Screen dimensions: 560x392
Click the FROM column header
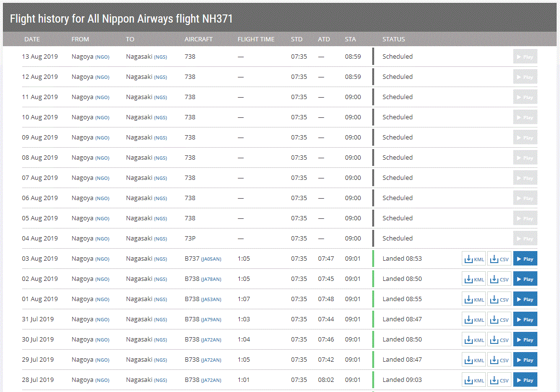(x=80, y=39)
